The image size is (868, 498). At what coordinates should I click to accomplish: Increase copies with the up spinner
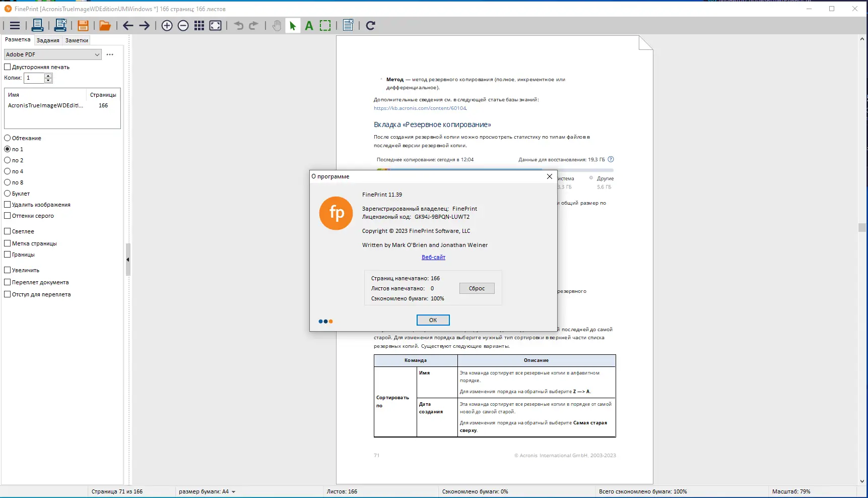(48, 76)
